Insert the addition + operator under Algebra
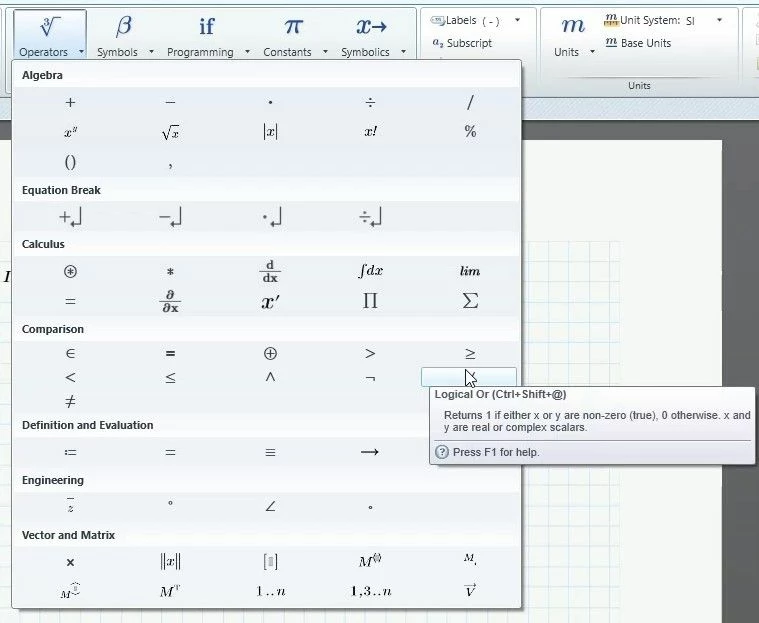 pos(70,103)
